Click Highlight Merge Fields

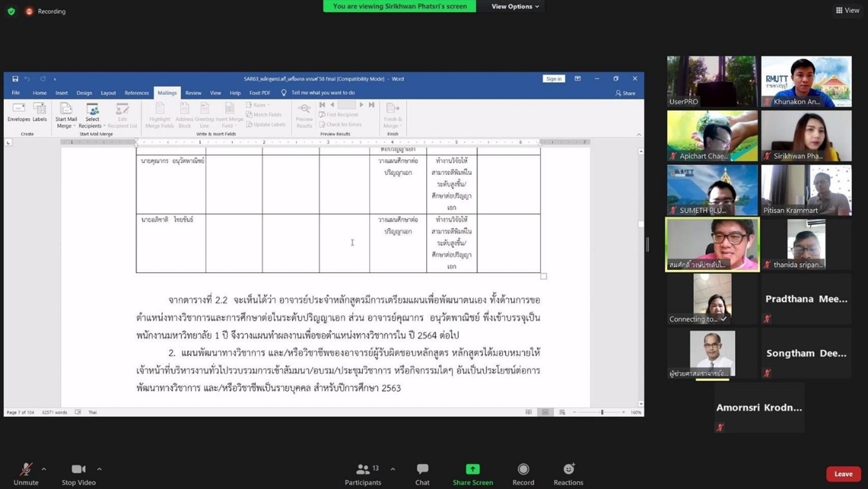pos(160,115)
